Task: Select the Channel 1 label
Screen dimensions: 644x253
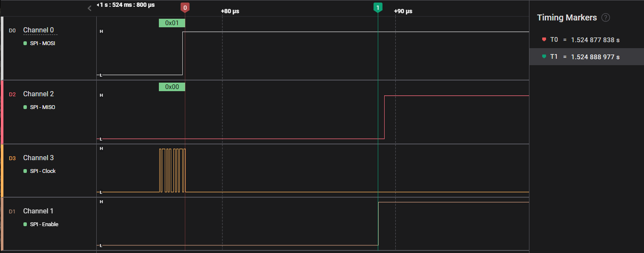Action: click(x=38, y=211)
